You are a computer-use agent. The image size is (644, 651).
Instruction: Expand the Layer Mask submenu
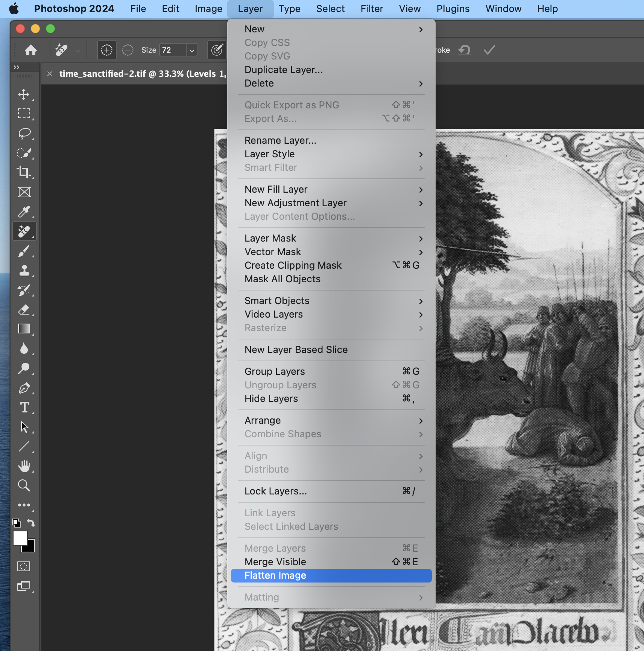331,238
